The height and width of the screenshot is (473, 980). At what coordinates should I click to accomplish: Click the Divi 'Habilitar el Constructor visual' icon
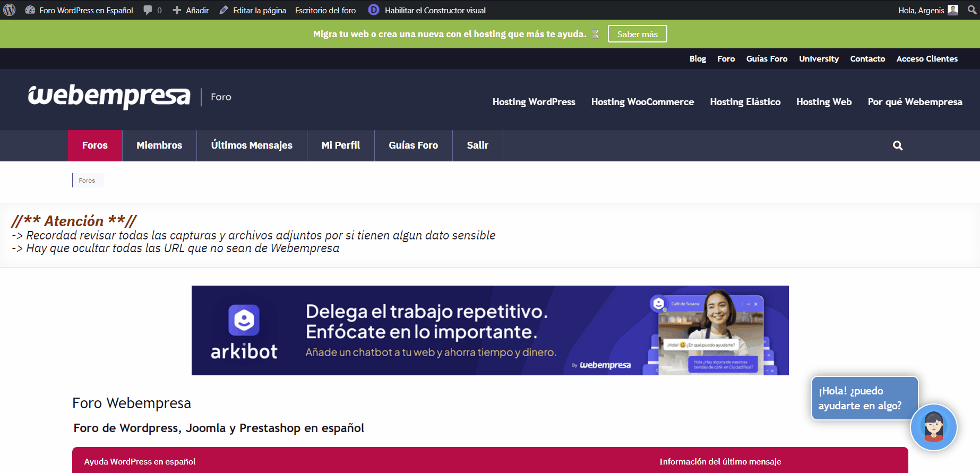(374, 10)
